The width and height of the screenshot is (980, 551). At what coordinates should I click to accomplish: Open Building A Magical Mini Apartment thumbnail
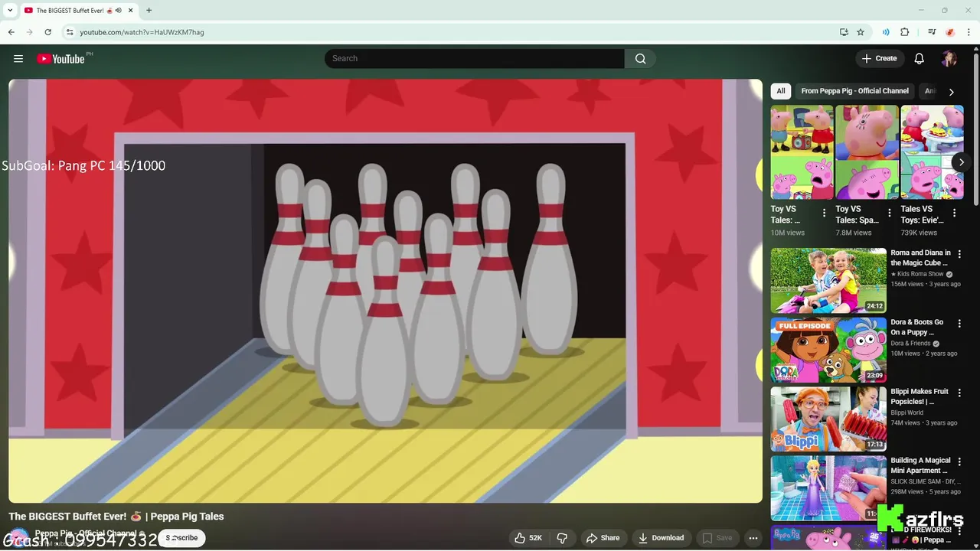828,488
